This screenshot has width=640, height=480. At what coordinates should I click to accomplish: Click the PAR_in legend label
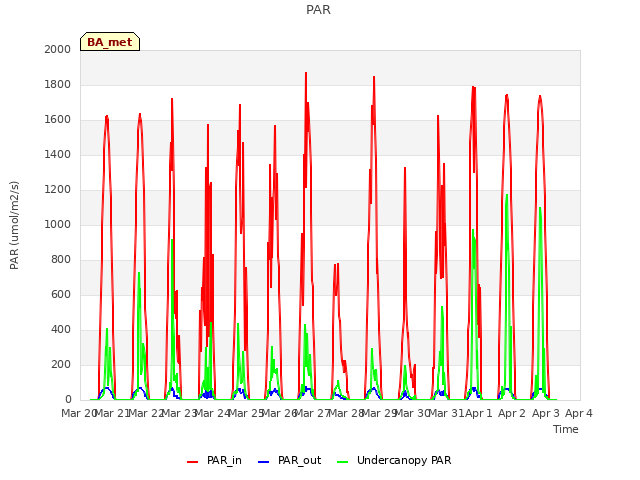(x=224, y=460)
